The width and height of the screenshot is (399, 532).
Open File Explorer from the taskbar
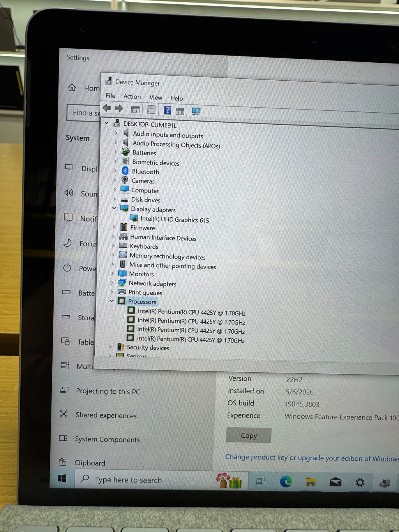click(311, 482)
